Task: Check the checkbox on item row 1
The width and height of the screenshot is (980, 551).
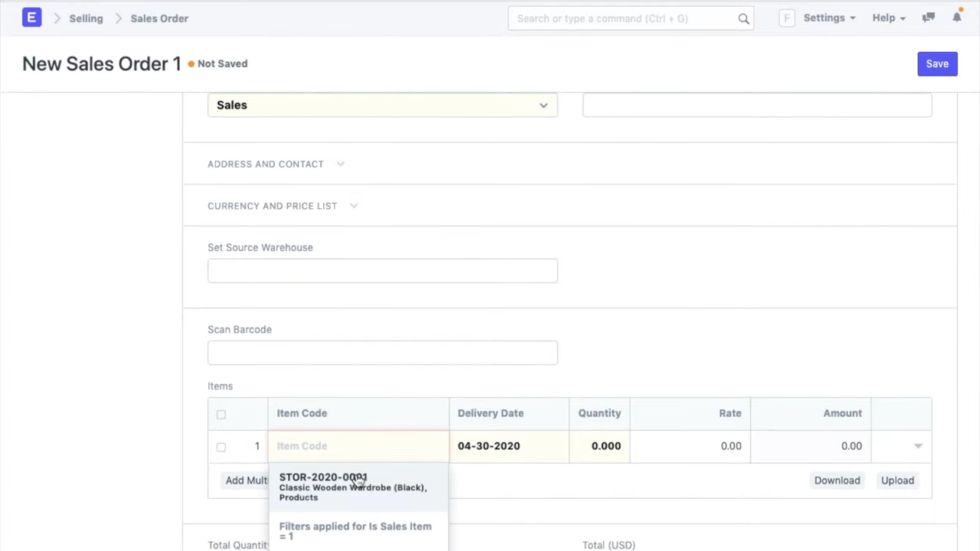Action: (x=220, y=446)
